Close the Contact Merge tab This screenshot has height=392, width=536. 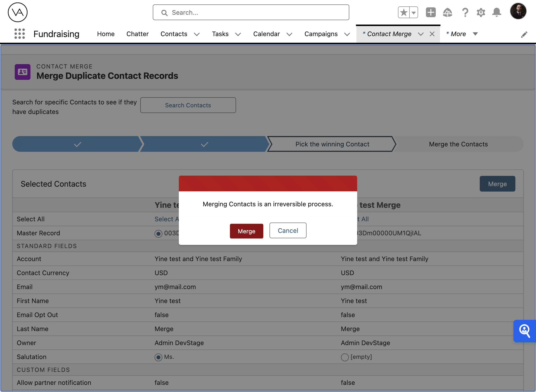(x=432, y=34)
